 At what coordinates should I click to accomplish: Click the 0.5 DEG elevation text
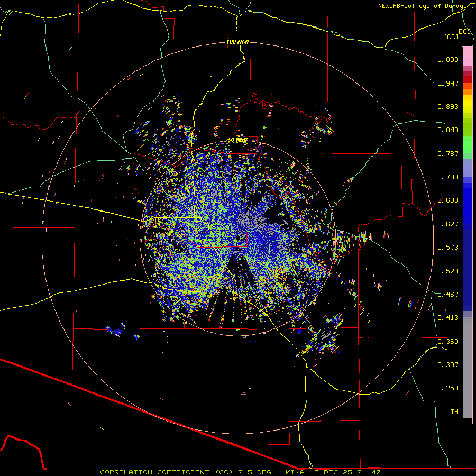coord(255,472)
